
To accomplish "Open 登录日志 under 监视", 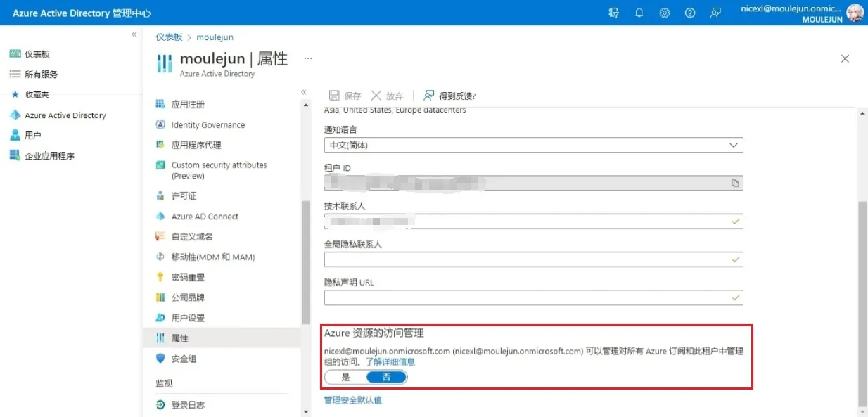I will tap(188, 405).
